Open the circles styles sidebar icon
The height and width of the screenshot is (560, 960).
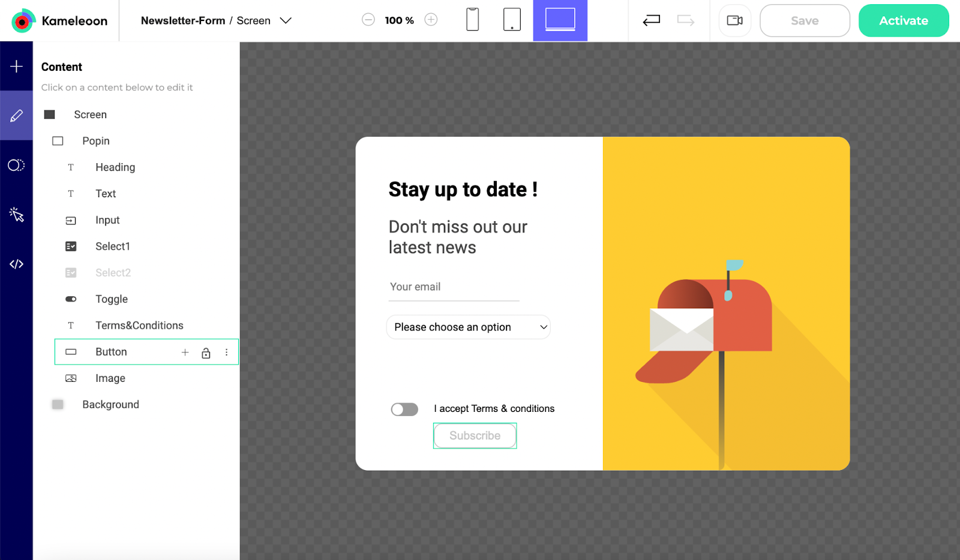(x=16, y=165)
